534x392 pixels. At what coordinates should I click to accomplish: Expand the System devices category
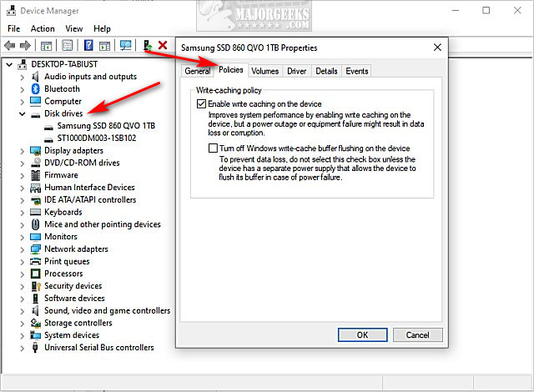23,335
